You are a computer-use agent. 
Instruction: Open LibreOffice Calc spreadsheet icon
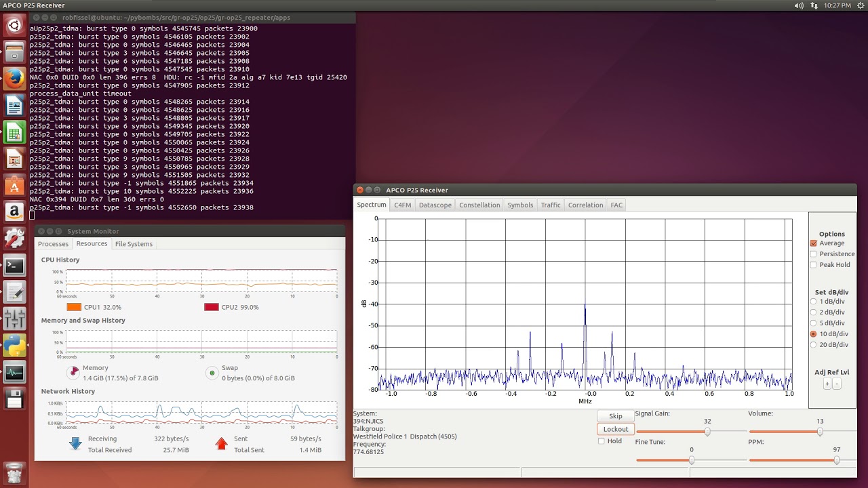tap(14, 132)
